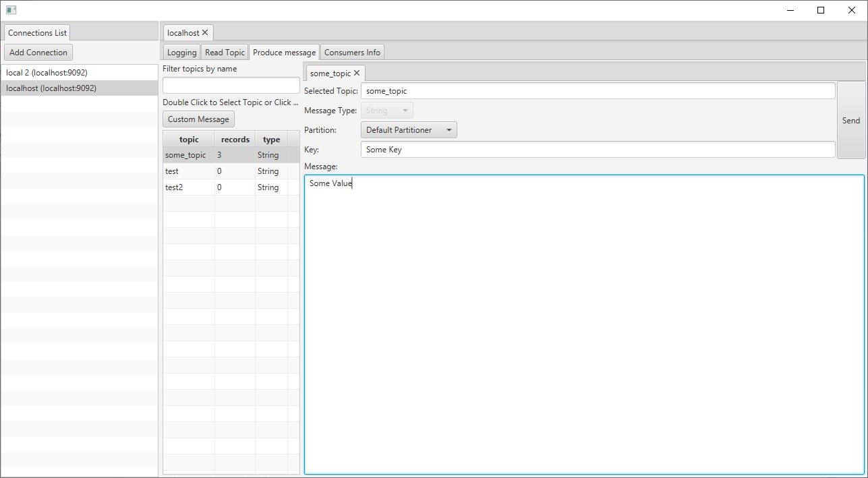Expand the partitioner selection arrow
The width and height of the screenshot is (868, 478).
coord(449,129)
